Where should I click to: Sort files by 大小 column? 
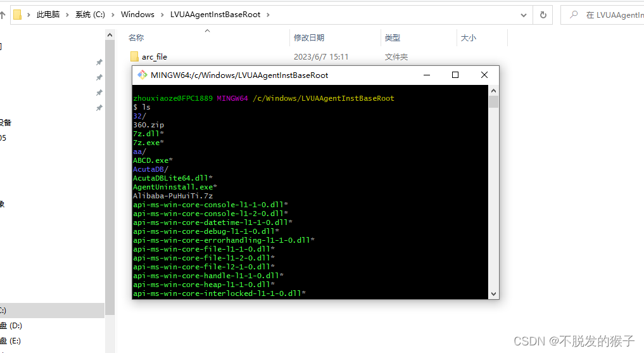[x=468, y=38]
